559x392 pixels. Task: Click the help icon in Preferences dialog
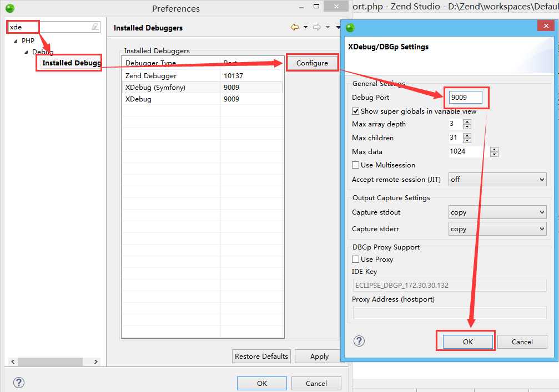tap(19, 383)
